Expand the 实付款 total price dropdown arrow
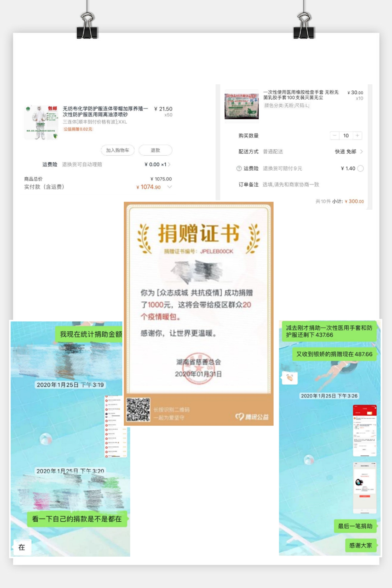Image resolution: width=392 pixels, height=588 pixels. click(170, 187)
